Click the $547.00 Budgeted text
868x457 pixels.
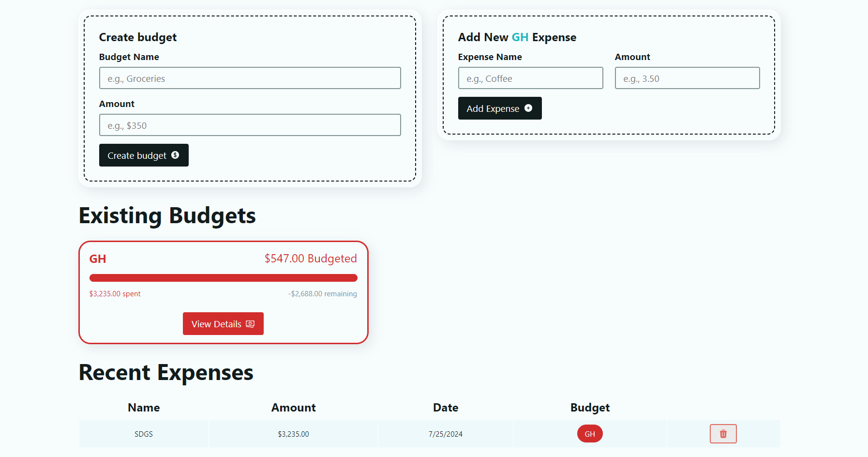point(311,259)
